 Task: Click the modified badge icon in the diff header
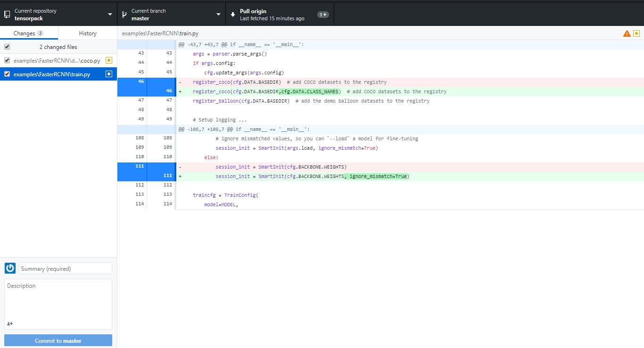pos(637,33)
